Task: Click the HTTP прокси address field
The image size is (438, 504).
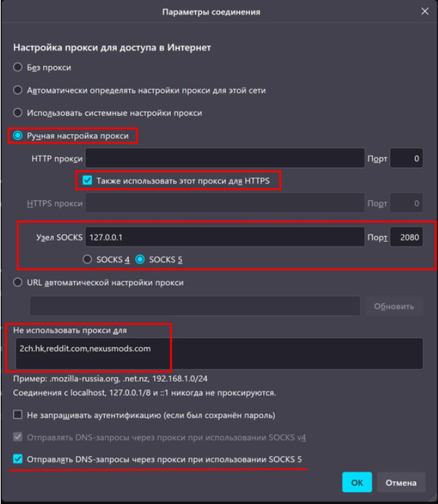Action: [225, 158]
